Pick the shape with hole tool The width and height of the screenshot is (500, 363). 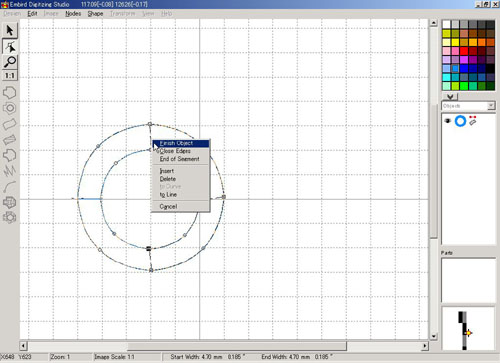pos(10,108)
